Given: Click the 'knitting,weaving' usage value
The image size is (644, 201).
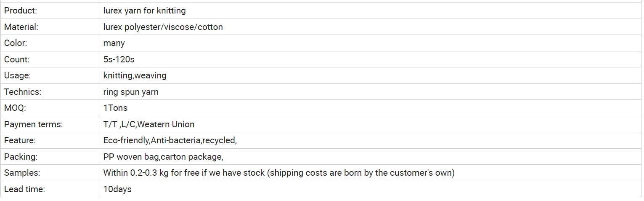Looking at the screenshot, I should 135,76.
